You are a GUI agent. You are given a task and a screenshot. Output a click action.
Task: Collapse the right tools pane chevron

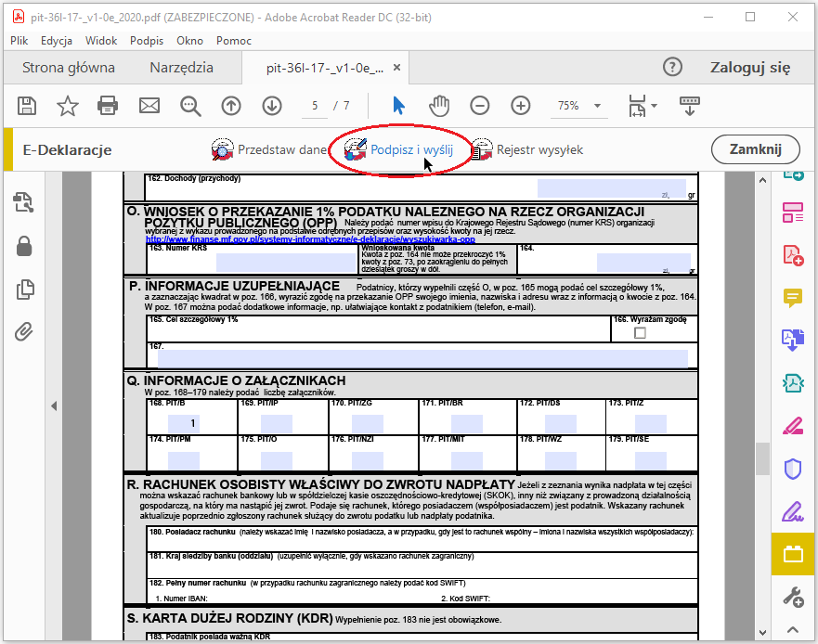[792, 630]
